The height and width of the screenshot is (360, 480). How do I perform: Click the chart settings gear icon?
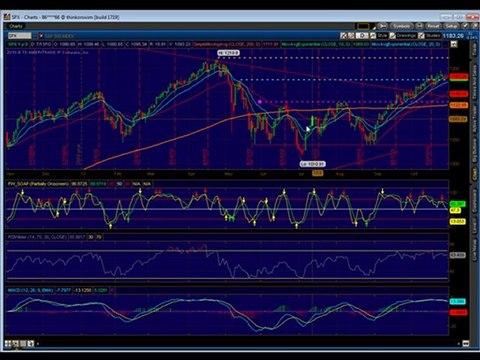tap(362, 36)
